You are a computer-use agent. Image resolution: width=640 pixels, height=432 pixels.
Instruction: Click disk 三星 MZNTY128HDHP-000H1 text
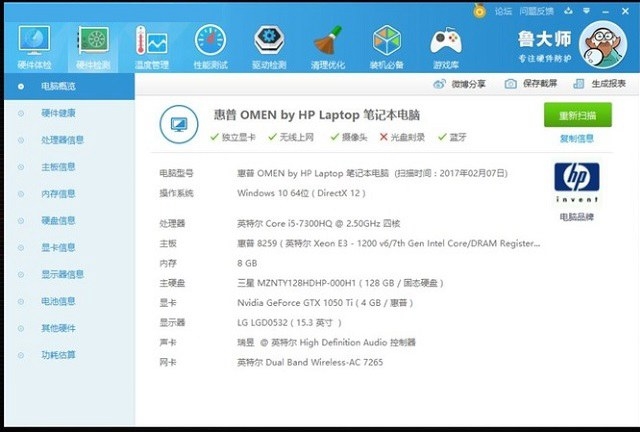click(x=340, y=283)
